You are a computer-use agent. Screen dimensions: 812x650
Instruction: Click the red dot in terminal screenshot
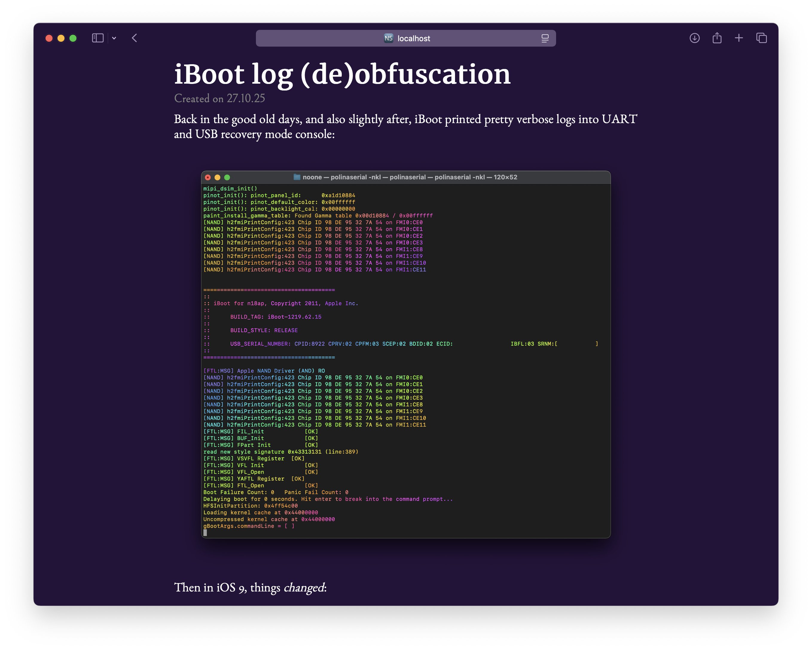click(208, 177)
